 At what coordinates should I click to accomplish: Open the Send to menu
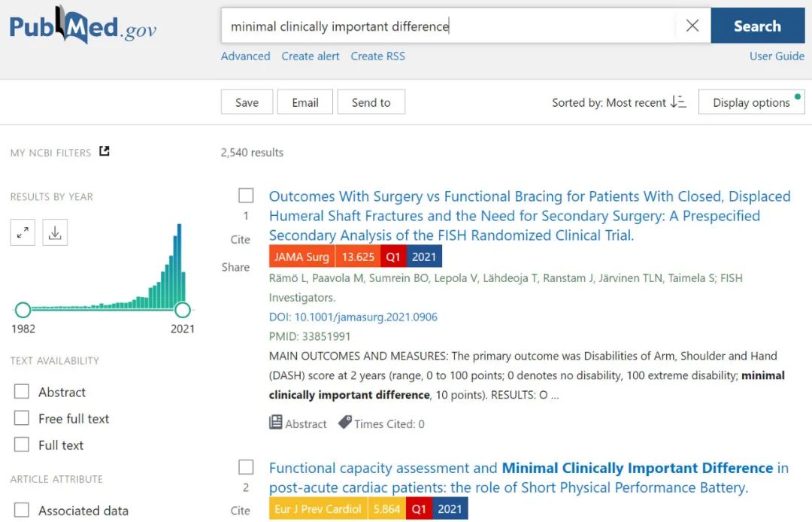pyautogui.click(x=371, y=102)
